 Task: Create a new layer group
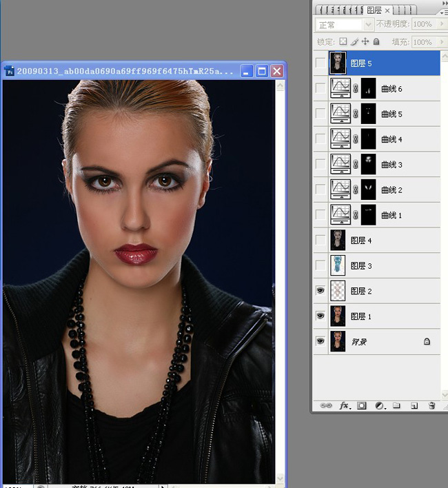(396, 405)
